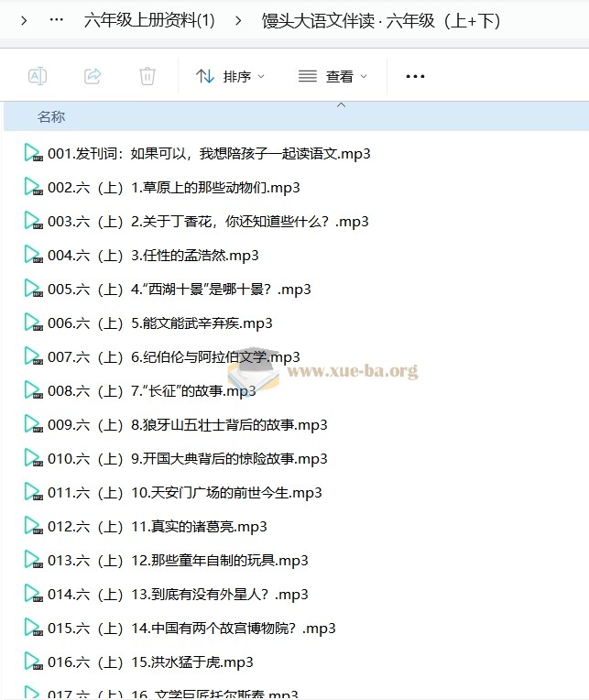Click the media icon of file 004 任性的孟浩然
Image resolution: width=589 pixels, height=700 pixels.
coord(34,255)
